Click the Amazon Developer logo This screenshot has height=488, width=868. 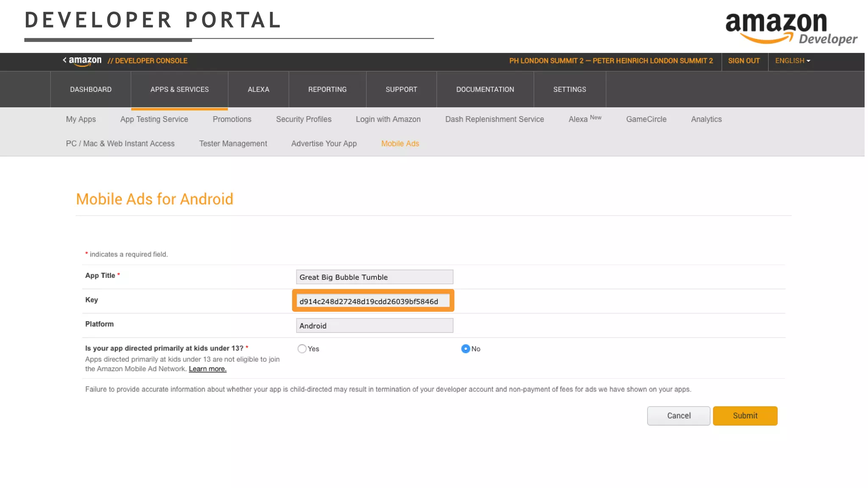pyautogui.click(x=791, y=28)
